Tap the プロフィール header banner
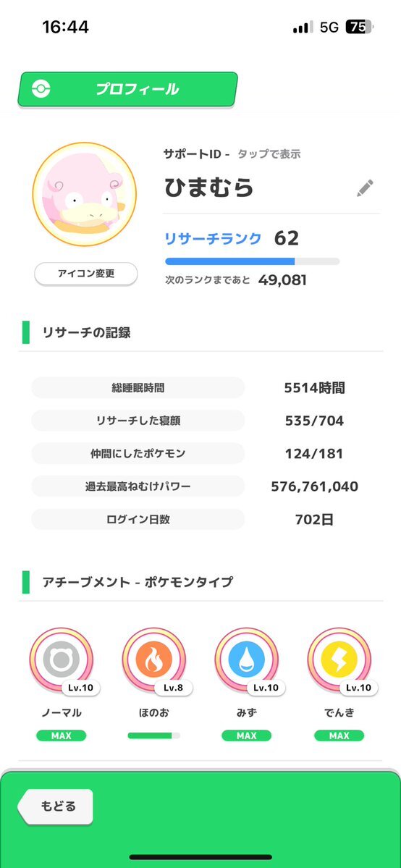This screenshot has width=401, height=868. pos(127,89)
